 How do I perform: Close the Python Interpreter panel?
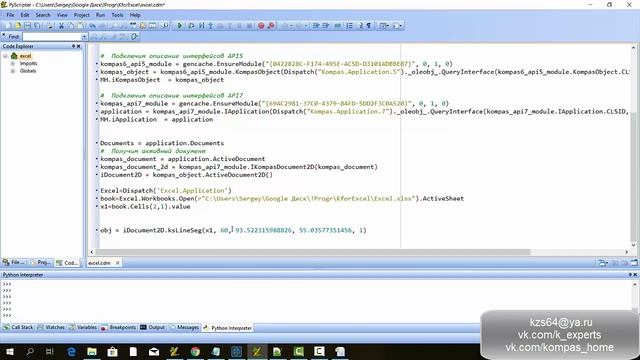coord(635,275)
